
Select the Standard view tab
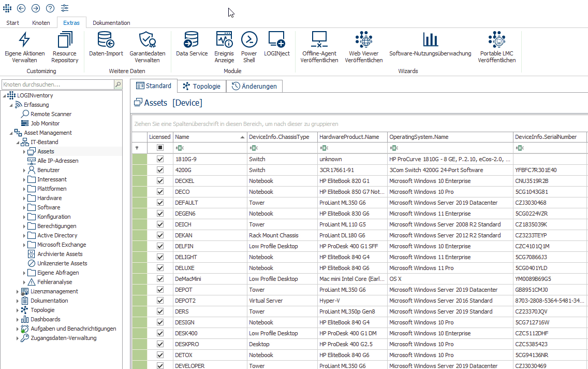[154, 86]
